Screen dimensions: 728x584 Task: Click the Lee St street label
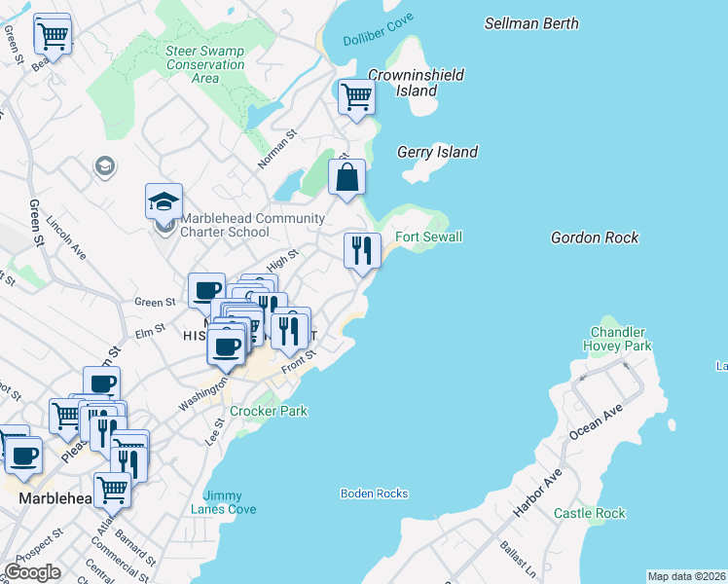point(215,432)
